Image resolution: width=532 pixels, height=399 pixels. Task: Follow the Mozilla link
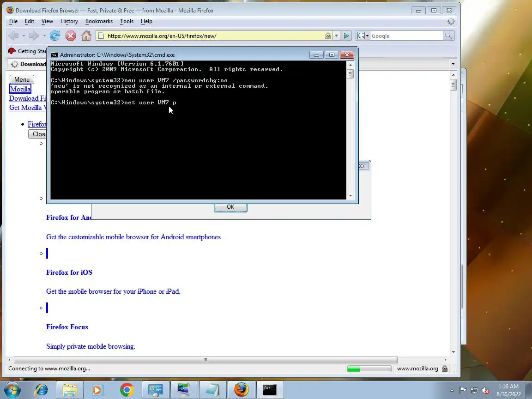[20, 89]
